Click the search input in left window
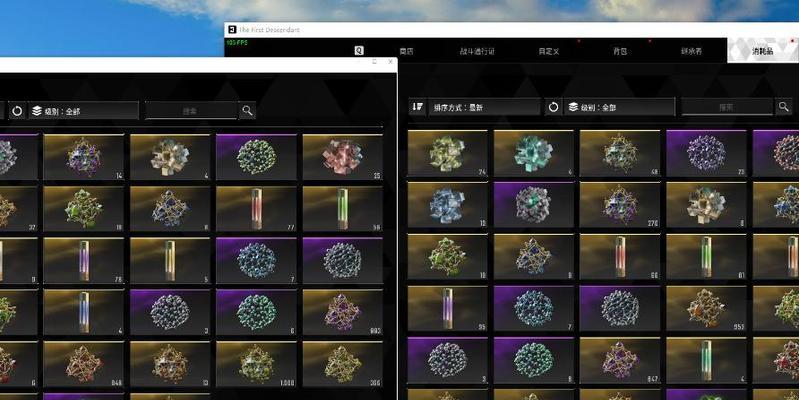This screenshot has width=799, height=400. 191,111
